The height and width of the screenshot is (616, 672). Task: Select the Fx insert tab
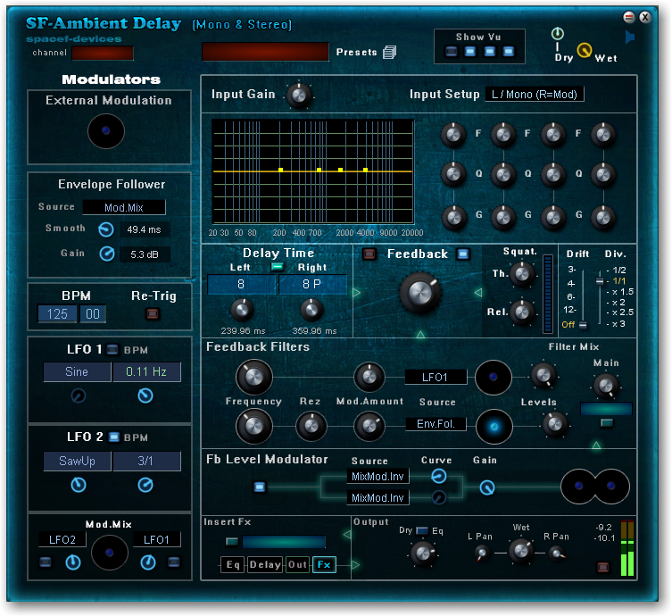[324, 564]
